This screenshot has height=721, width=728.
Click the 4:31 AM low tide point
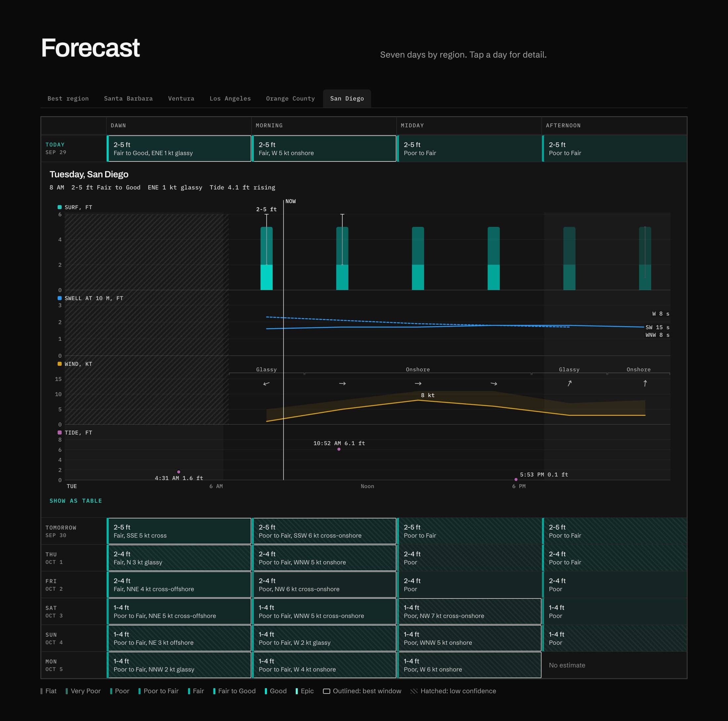[179, 472]
